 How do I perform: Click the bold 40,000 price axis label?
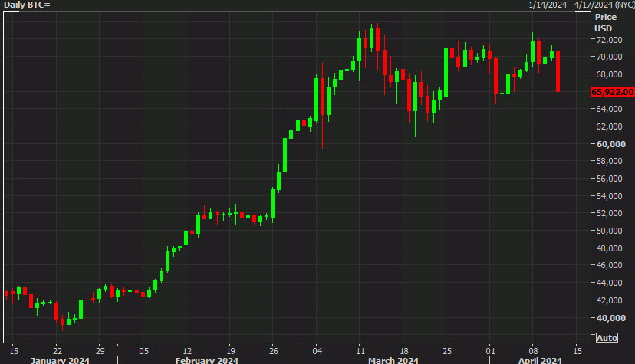pos(610,318)
